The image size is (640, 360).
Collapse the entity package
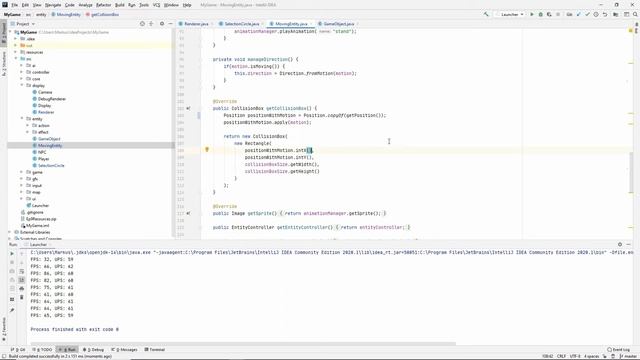coord(22,119)
